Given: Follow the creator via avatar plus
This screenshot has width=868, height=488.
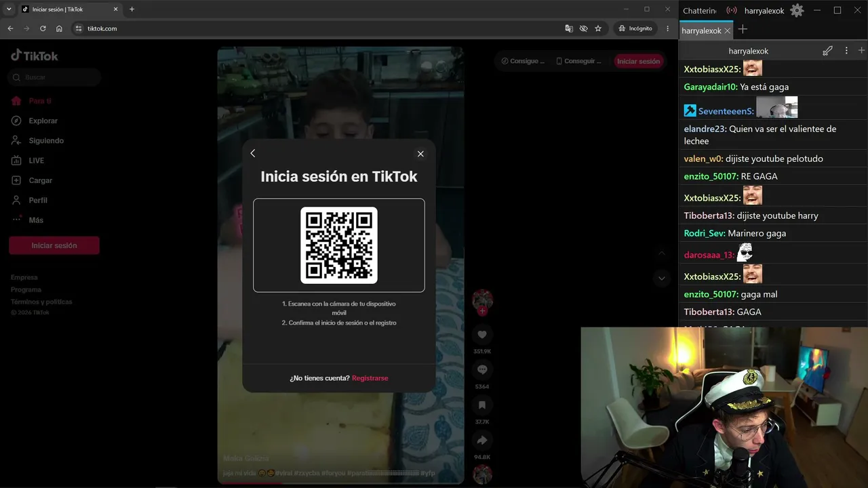Looking at the screenshot, I should click(x=482, y=311).
